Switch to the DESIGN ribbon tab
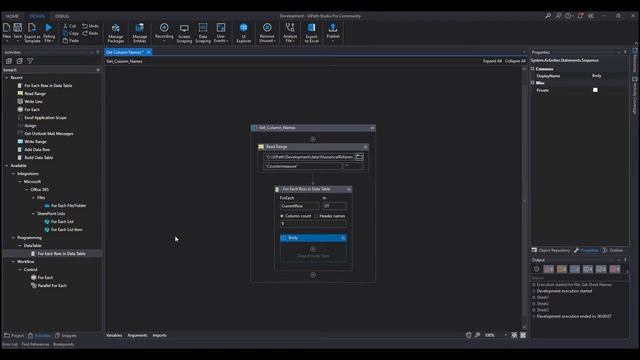 37,16
